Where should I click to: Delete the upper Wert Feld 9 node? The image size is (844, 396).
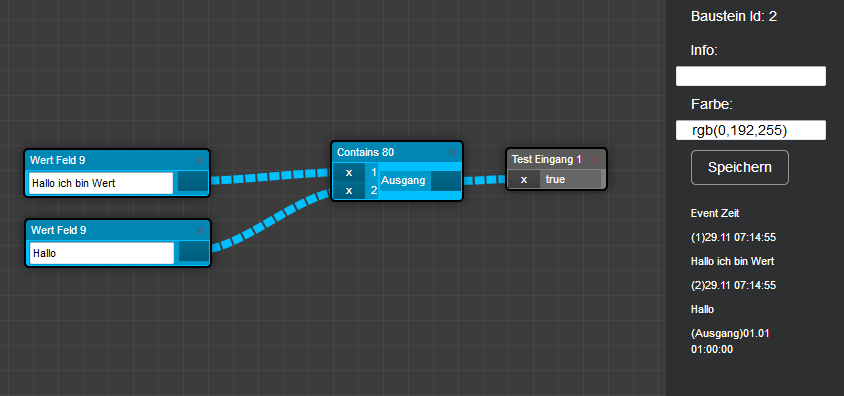tap(199, 160)
